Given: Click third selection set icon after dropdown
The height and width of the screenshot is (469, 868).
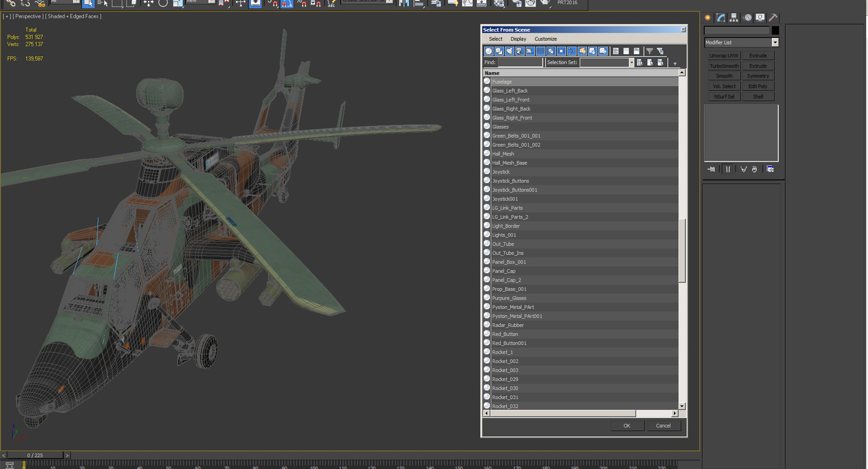Looking at the screenshot, I should coord(661,62).
